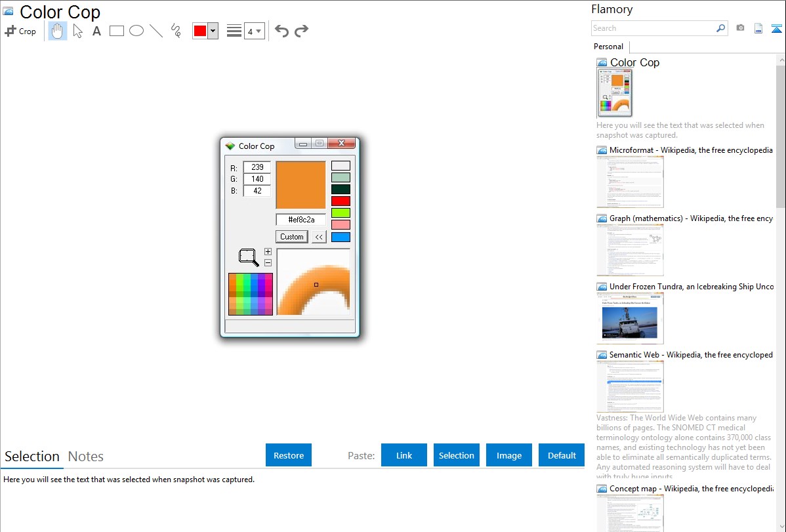Select the blue history swatch

tap(341, 237)
